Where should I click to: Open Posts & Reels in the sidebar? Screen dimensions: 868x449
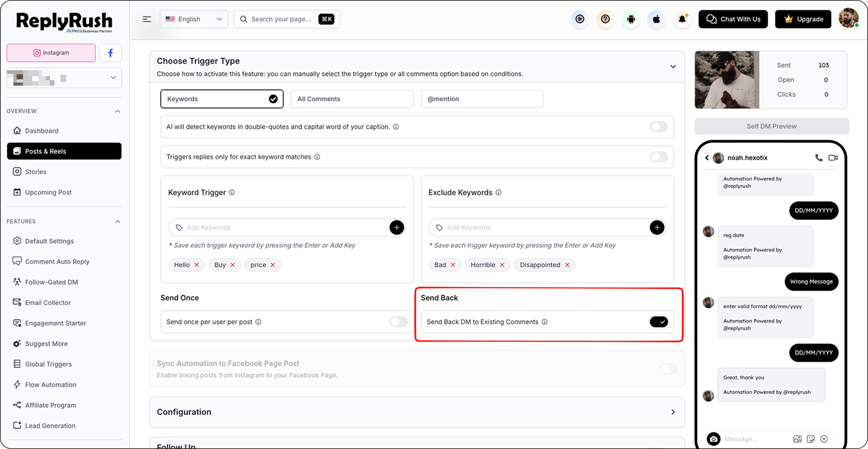[64, 151]
